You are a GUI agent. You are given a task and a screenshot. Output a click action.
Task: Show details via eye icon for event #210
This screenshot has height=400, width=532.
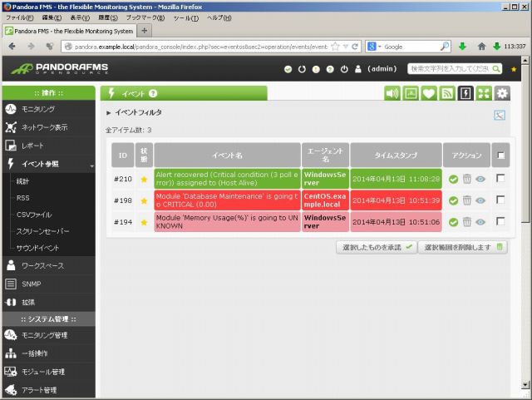point(480,179)
